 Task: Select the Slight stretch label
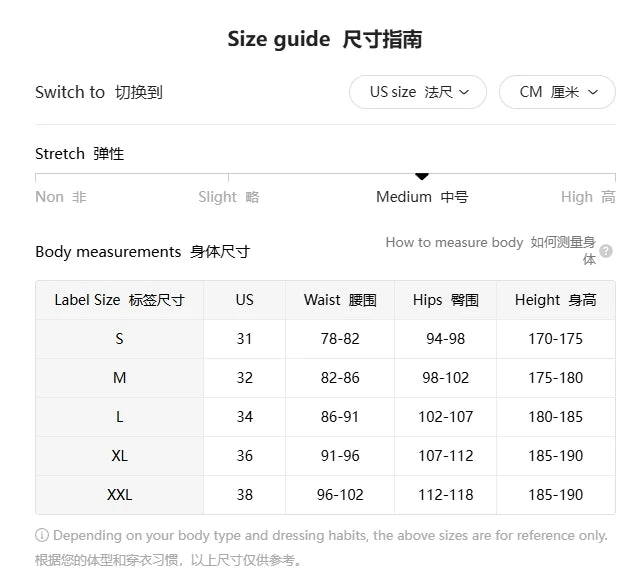pos(229,197)
